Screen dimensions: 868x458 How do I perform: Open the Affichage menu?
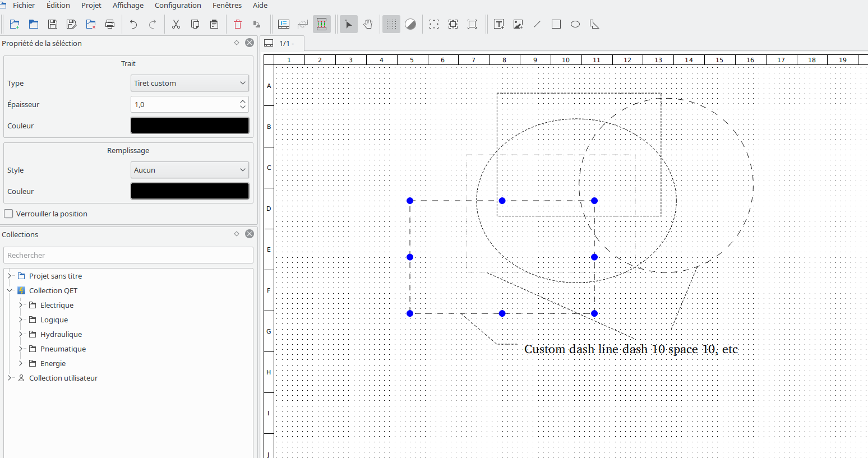(128, 5)
